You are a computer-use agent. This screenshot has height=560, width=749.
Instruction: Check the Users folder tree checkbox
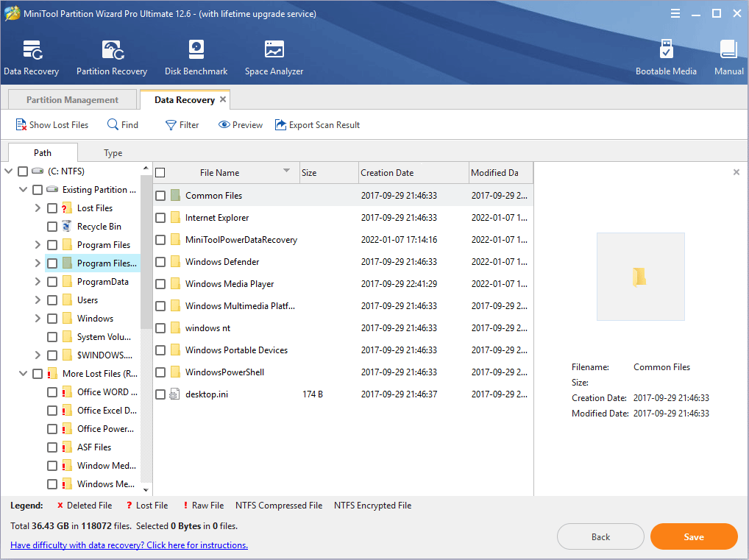point(52,300)
